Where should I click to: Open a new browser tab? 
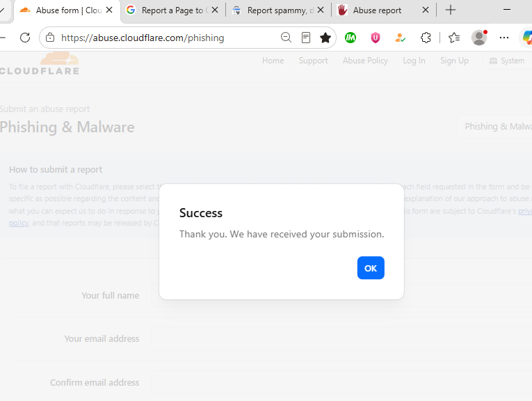coord(450,10)
